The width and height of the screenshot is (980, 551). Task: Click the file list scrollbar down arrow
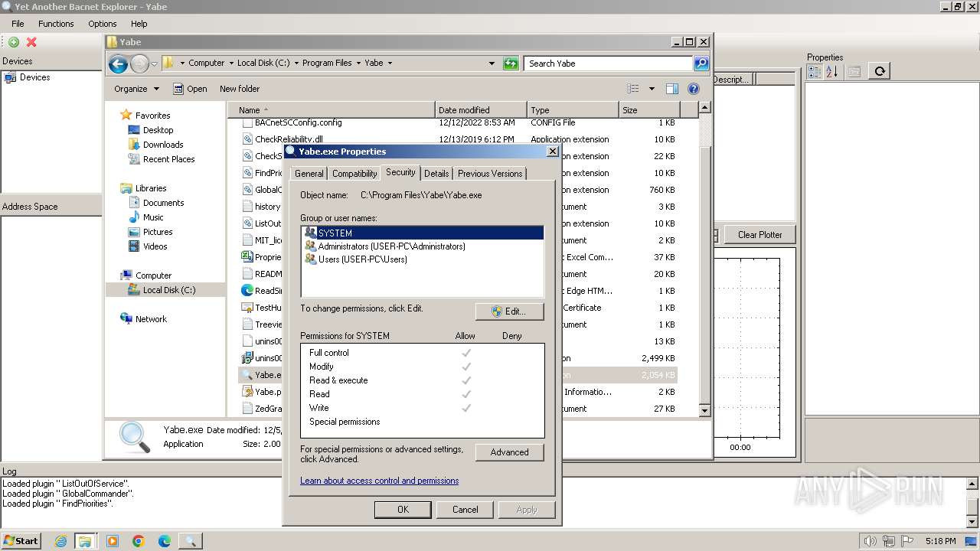point(705,411)
